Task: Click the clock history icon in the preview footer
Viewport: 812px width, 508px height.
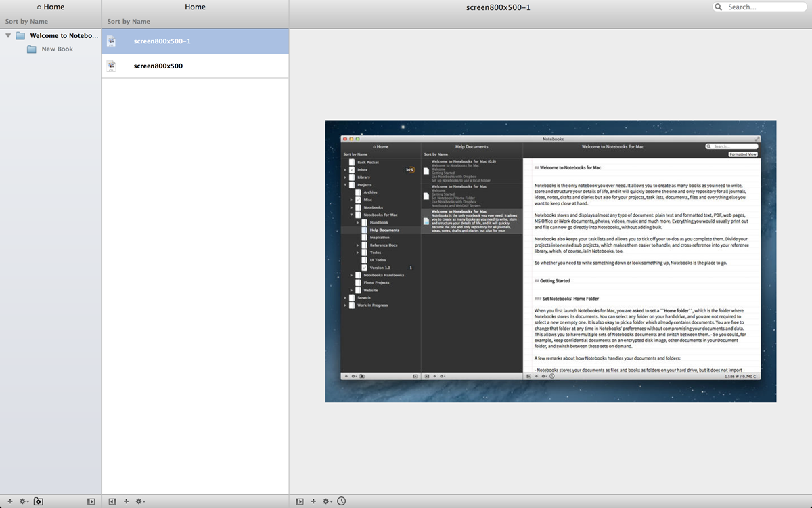Action: [342, 501]
